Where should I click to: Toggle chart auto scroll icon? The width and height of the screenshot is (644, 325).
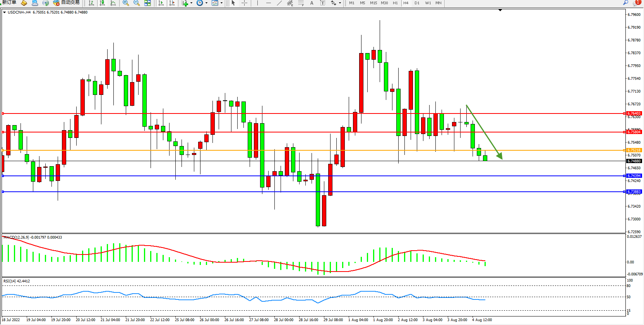161,3
